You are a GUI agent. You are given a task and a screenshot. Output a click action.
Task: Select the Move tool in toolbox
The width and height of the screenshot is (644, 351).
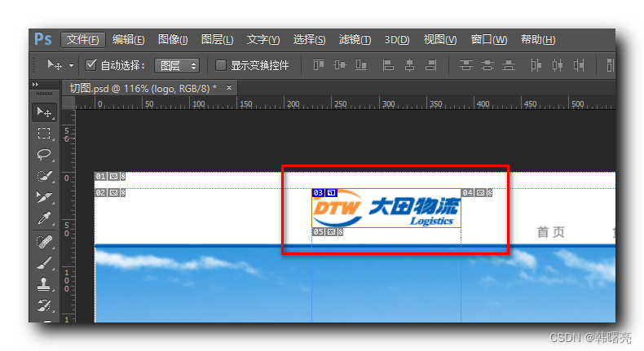(x=44, y=112)
